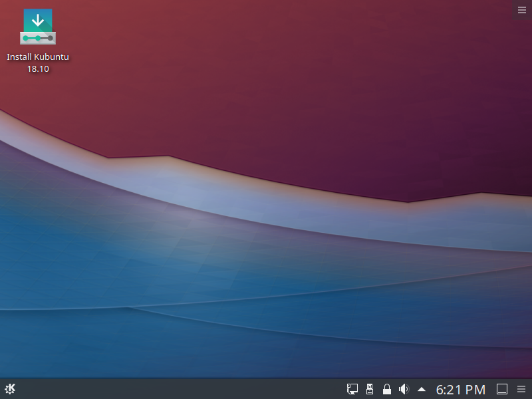Open the network connections tray icon
Screen dimensions: 532x399
coord(352,389)
